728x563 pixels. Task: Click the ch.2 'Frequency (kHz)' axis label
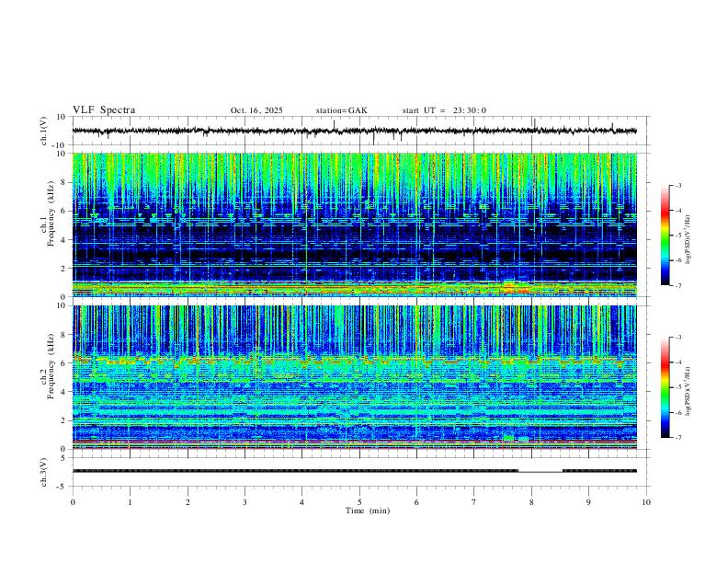click(51, 366)
